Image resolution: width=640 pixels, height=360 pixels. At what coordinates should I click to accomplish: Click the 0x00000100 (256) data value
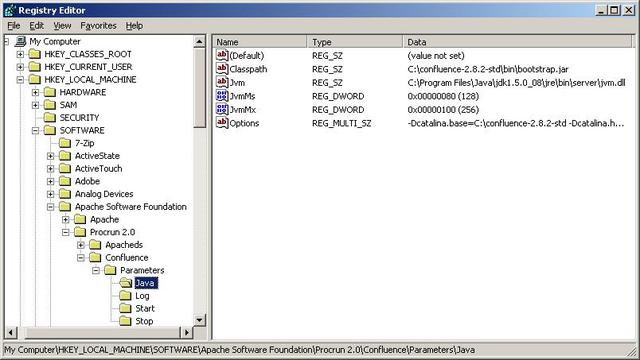443,109
